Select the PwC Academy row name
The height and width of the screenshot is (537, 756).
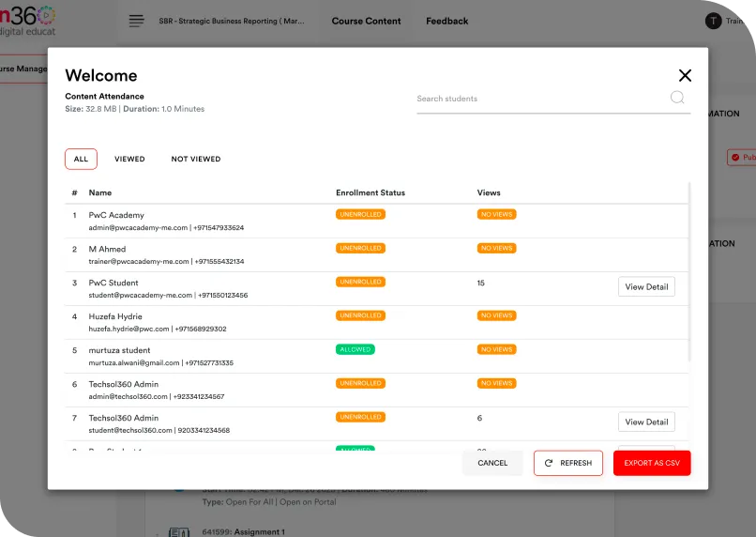(x=116, y=215)
